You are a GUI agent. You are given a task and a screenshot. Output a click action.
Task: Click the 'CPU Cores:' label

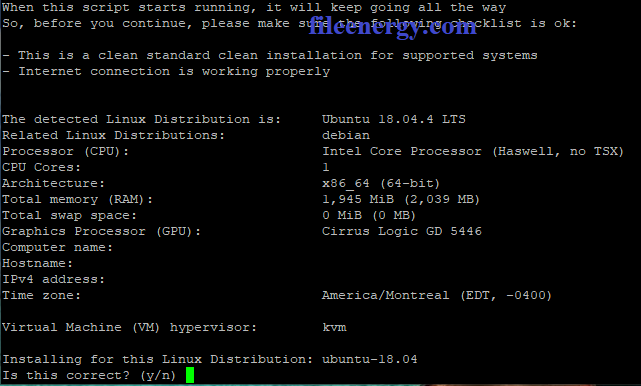point(41,168)
